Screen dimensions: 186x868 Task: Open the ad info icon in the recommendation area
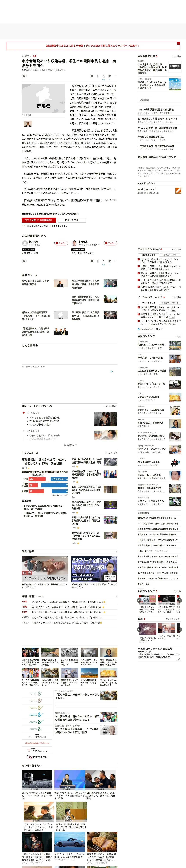coord(112,371)
